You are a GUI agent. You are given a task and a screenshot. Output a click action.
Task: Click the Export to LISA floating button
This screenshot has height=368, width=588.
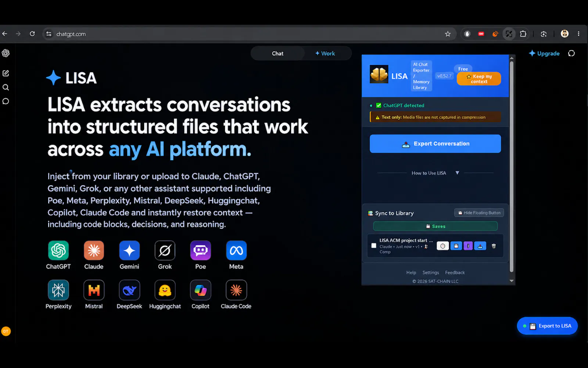pyautogui.click(x=547, y=326)
